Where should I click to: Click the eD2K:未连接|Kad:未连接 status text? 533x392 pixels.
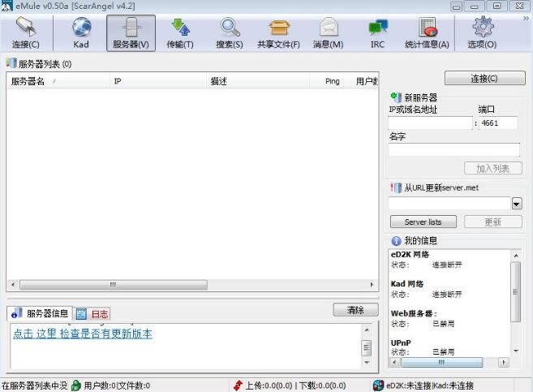tap(430, 386)
